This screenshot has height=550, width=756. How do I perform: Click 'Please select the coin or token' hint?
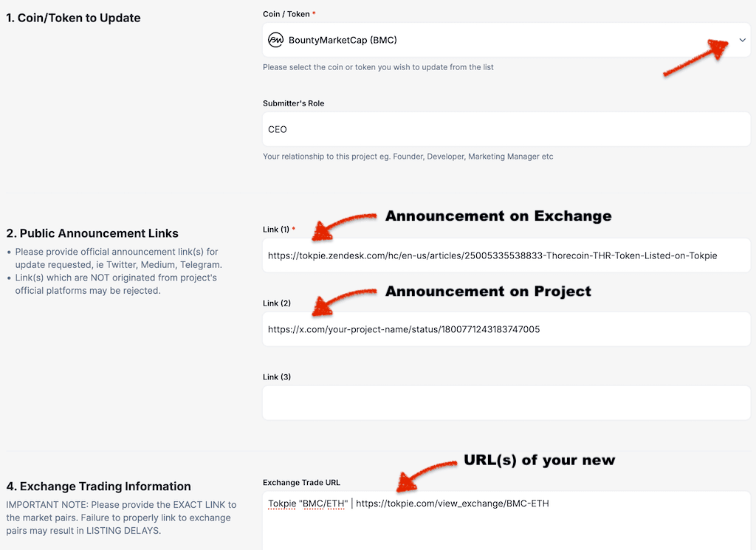tap(378, 67)
